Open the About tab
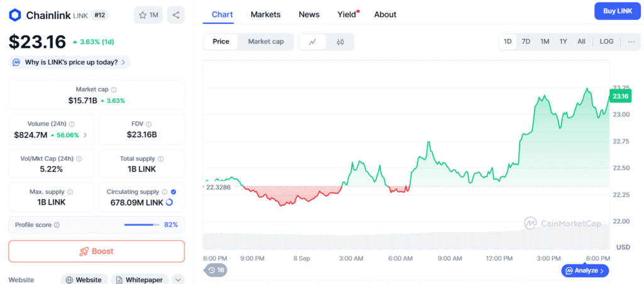644x284 pixels. (x=386, y=15)
